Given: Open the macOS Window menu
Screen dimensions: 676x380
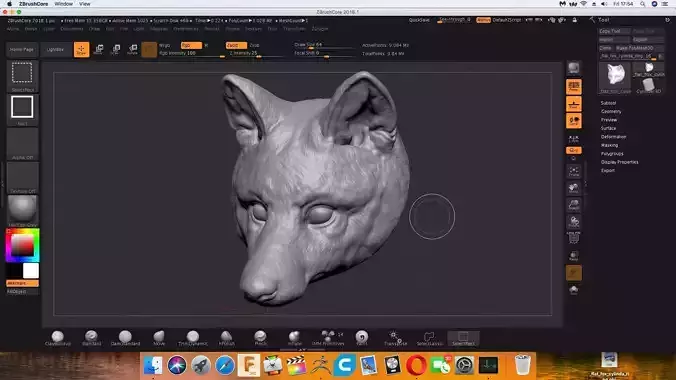Looking at the screenshot, I should [63, 4].
